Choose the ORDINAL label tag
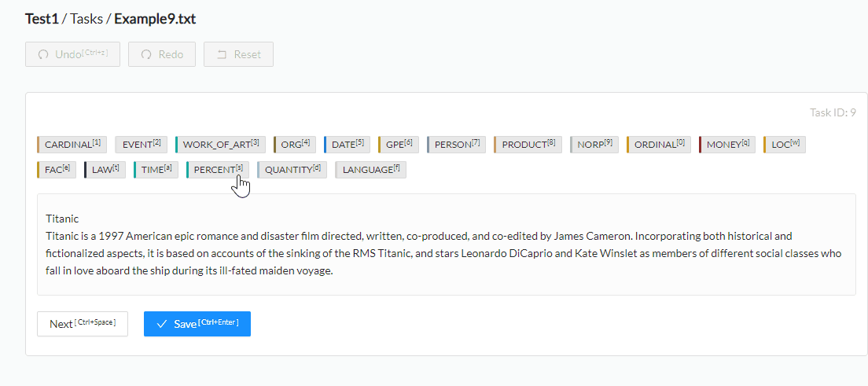The height and width of the screenshot is (386, 868). click(x=659, y=145)
